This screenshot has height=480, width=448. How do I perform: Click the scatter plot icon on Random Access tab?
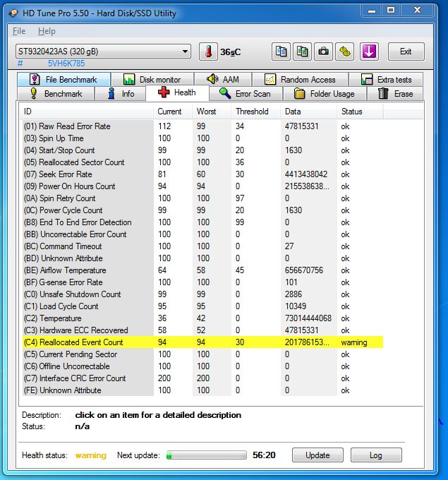[270, 79]
